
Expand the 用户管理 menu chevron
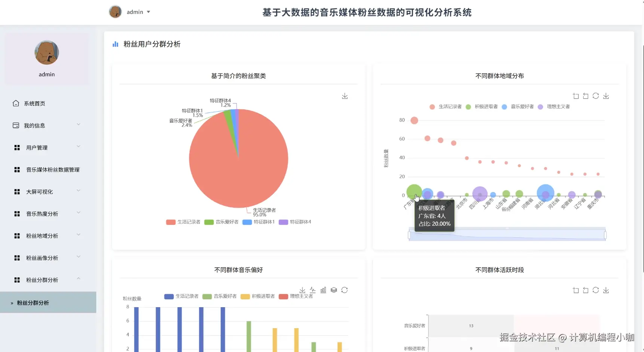click(x=79, y=146)
